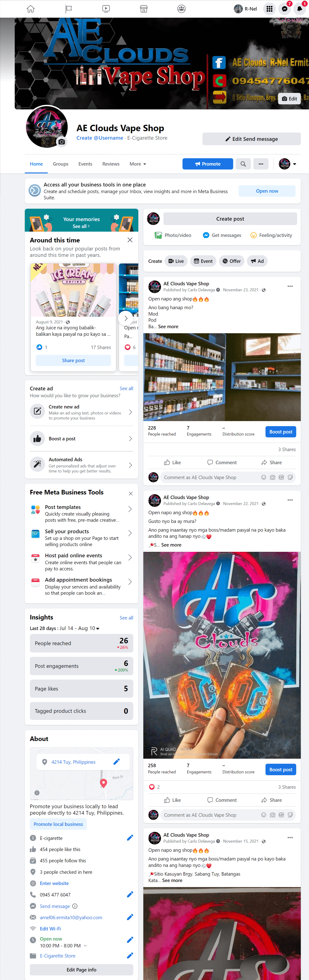Screen dimensions: 309x980
Task: Expand the More tab dropdown
Action: (138, 164)
